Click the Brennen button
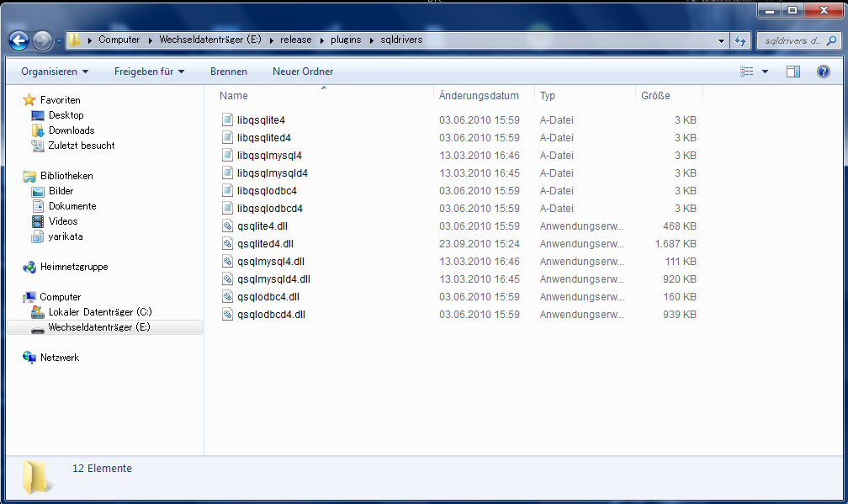Image resolution: width=848 pixels, height=504 pixels. tap(229, 71)
